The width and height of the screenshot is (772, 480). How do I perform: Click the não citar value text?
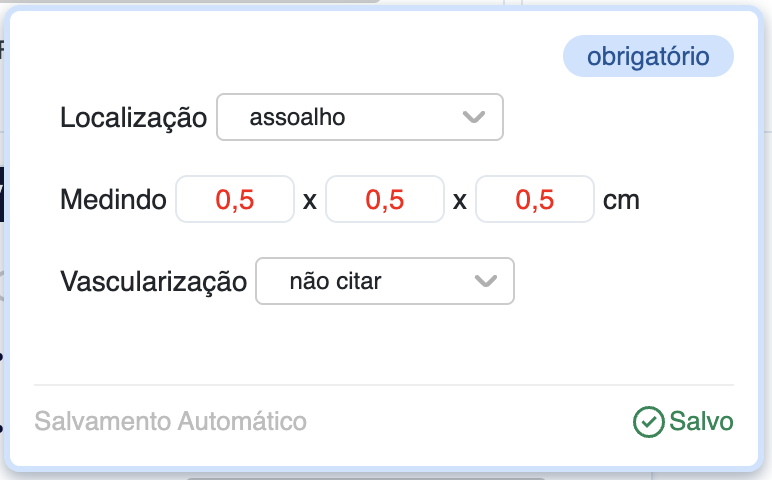tap(335, 282)
